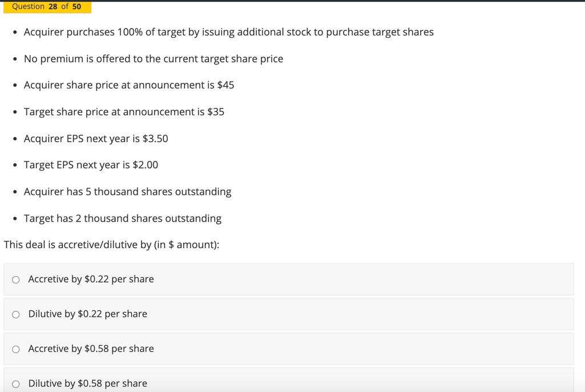Mark the 'Accretive by $0.58 per share' radio button
This screenshot has height=392, width=585.
coord(16,349)
